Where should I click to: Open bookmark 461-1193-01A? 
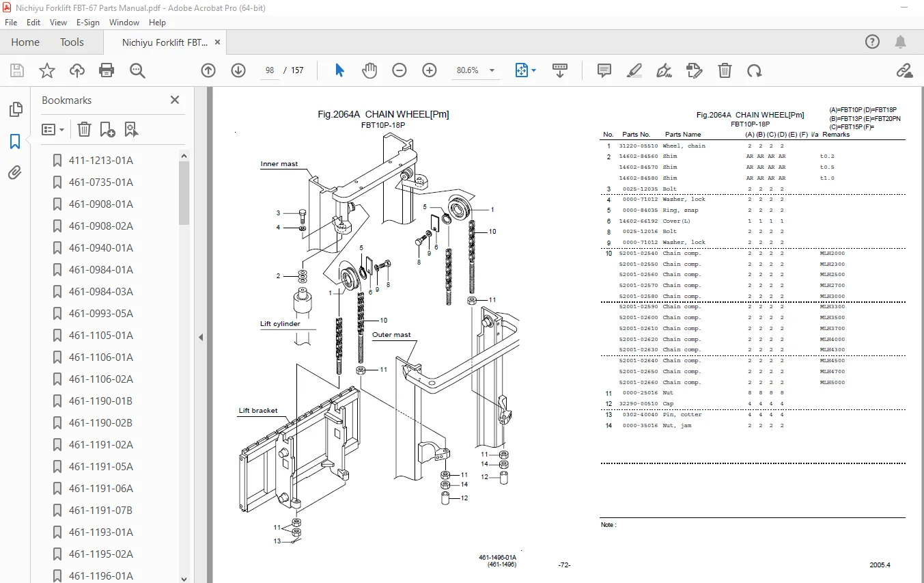101,532
